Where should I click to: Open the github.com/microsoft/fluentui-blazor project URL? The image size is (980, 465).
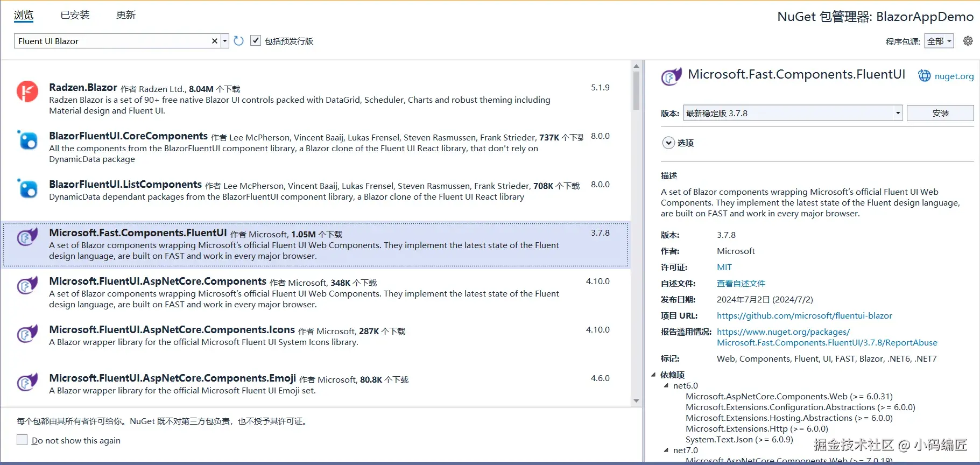804,316
